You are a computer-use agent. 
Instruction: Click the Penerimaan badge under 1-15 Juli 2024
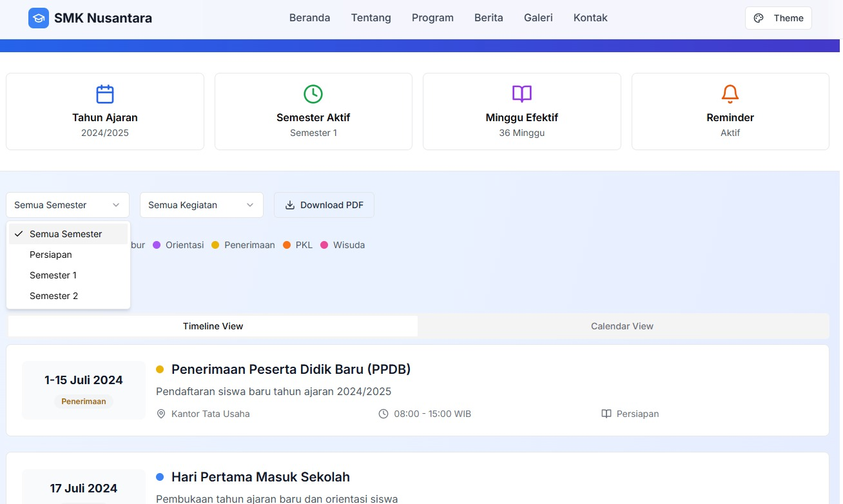(84, 402)
